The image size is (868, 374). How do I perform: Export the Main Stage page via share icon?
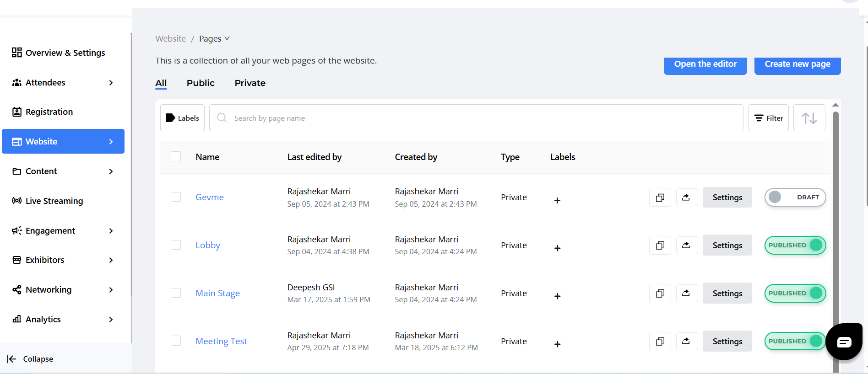click(687, 294)
